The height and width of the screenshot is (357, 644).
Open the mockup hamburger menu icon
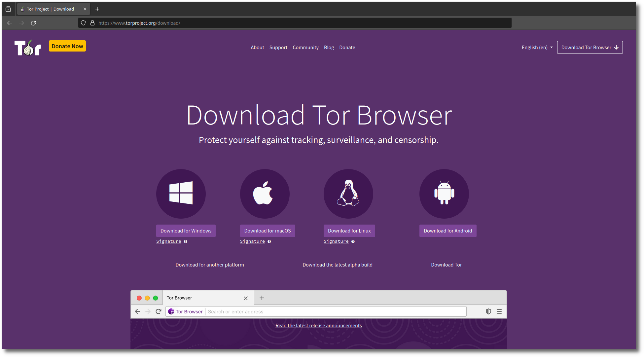pyautogui.click(x=499, y=311)
